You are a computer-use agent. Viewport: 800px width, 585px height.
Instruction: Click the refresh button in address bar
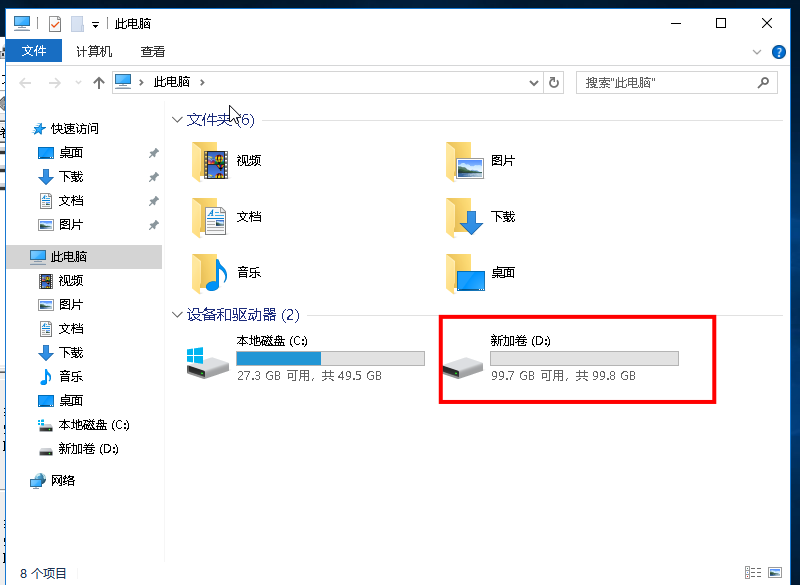555,83
